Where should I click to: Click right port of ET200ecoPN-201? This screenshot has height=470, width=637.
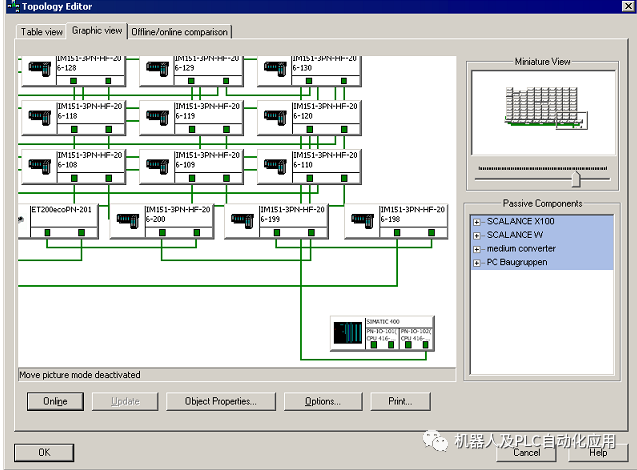point(81,232)
